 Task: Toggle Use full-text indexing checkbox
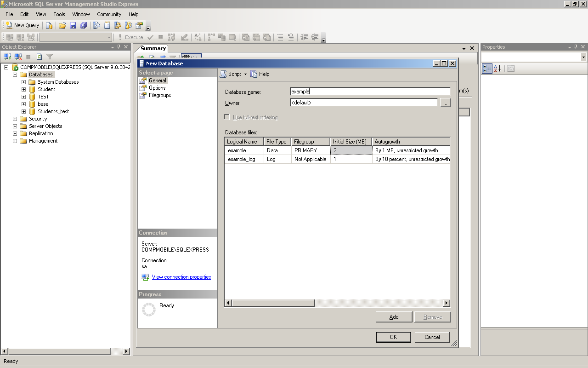226,117
